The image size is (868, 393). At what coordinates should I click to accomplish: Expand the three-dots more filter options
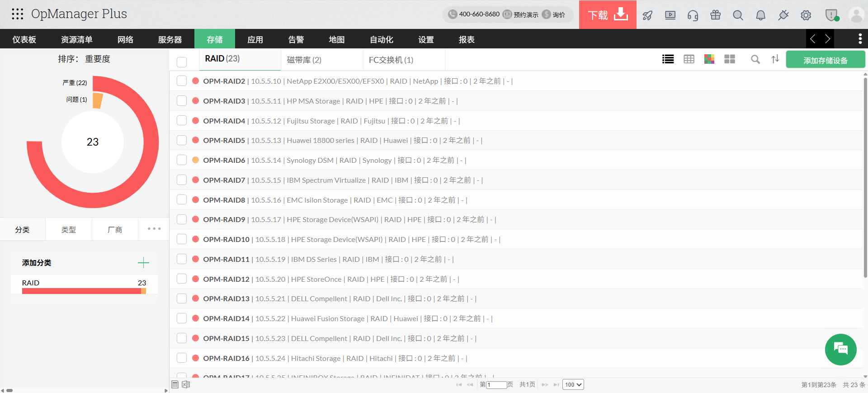154,229
